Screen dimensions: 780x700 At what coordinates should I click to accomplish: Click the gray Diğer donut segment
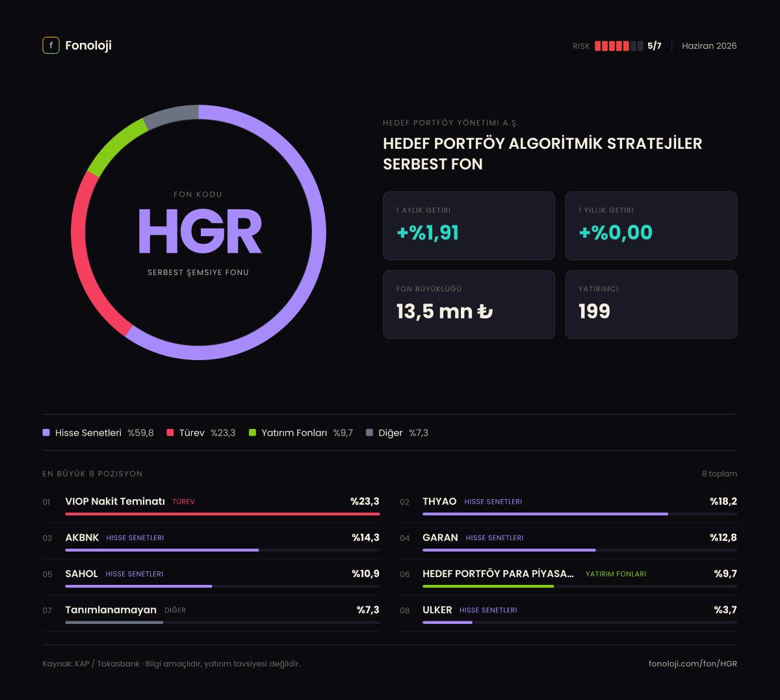tap(170, 115)
